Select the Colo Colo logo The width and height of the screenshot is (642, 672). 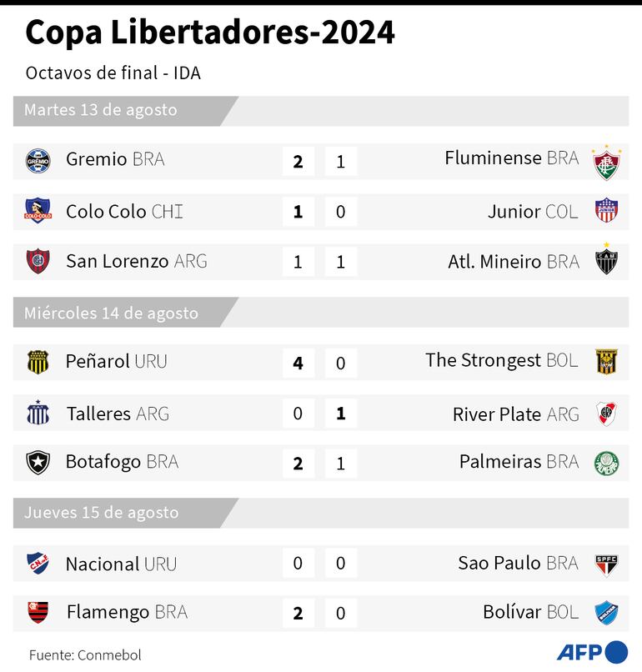(x=38, y=211)
